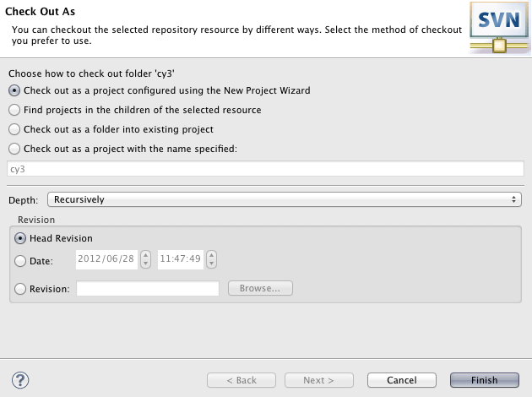Select the Head Revision radio button

click(21, 238)
